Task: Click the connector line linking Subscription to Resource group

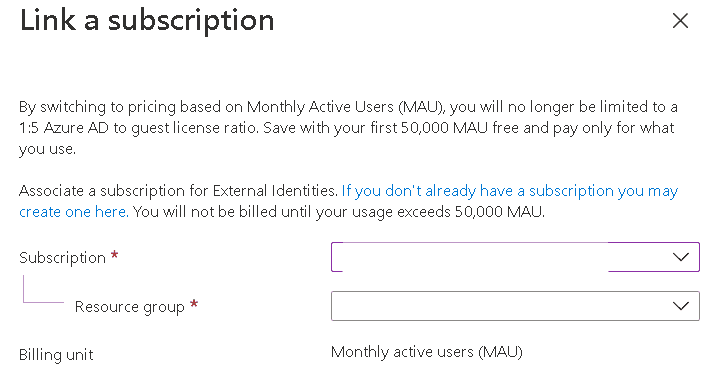Action: tap(43, 289)
